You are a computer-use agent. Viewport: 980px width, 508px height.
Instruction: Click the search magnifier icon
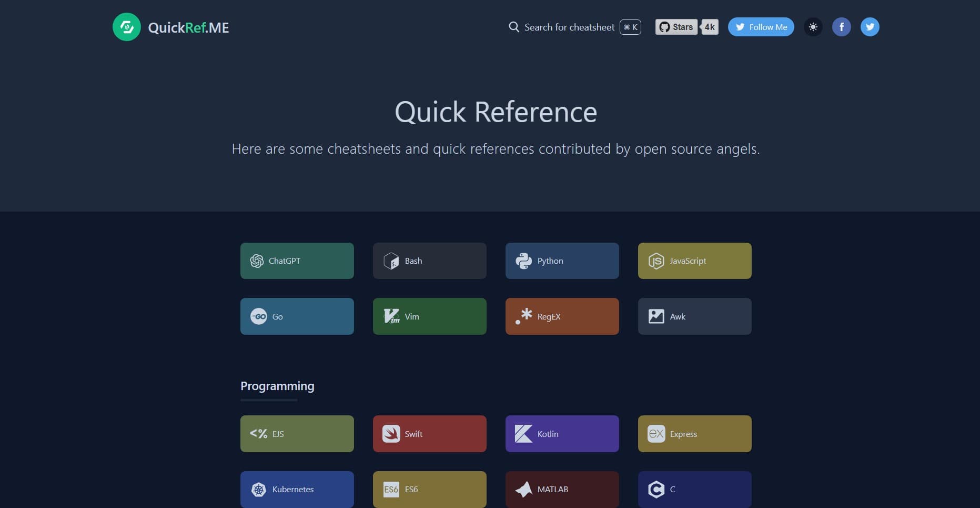tap(514, 27)
